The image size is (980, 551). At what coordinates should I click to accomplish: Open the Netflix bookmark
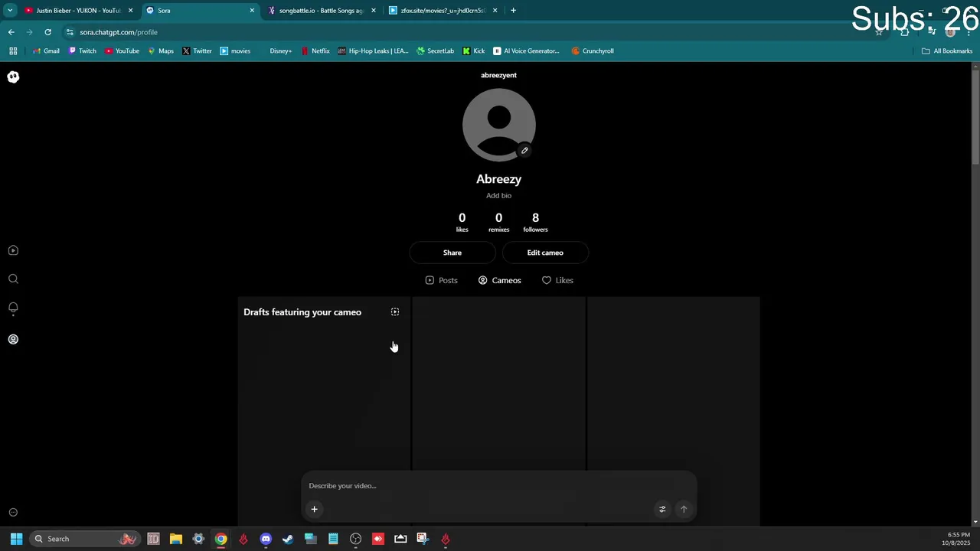315,51
